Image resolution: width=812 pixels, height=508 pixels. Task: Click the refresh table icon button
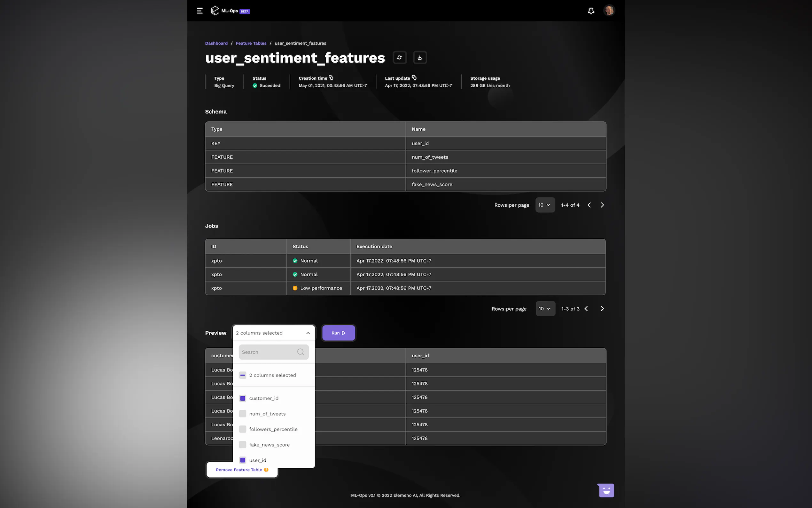(x=400, y=58)
